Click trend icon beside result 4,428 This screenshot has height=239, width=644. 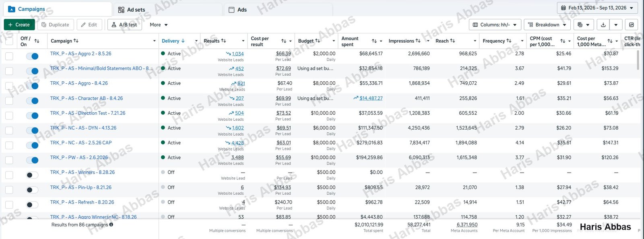point(227,143)
